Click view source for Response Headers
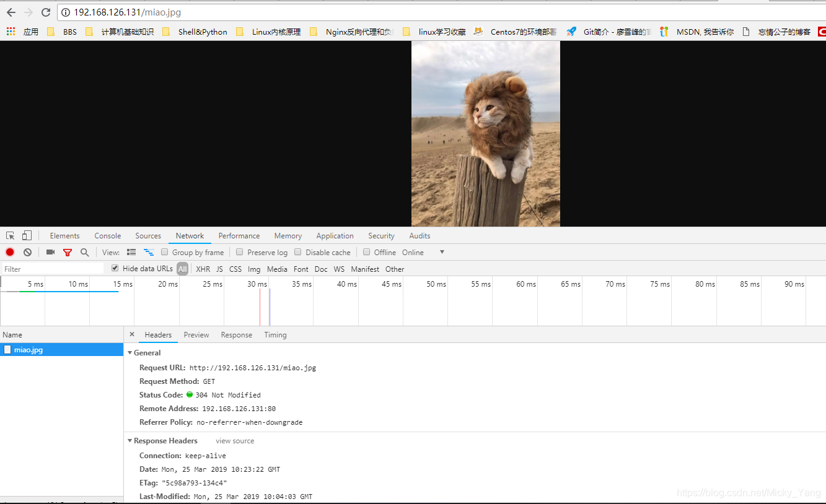 [x=235, y=441]
